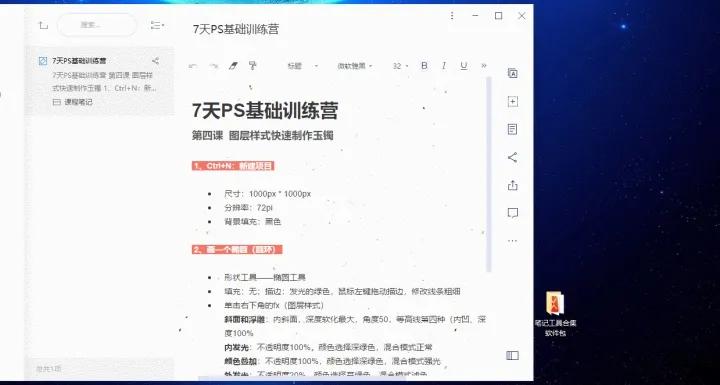
Task: Toggle bold formatting
Action: click(x=424, y=66)
